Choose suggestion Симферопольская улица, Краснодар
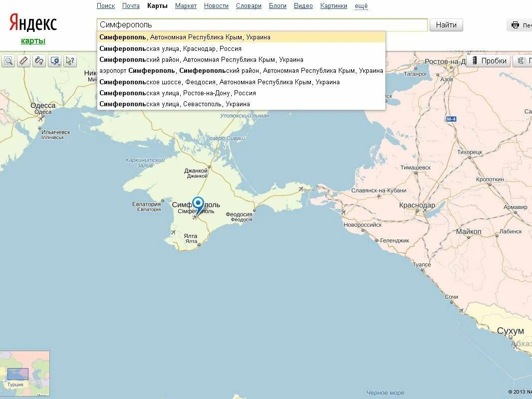 coord(241,48)
